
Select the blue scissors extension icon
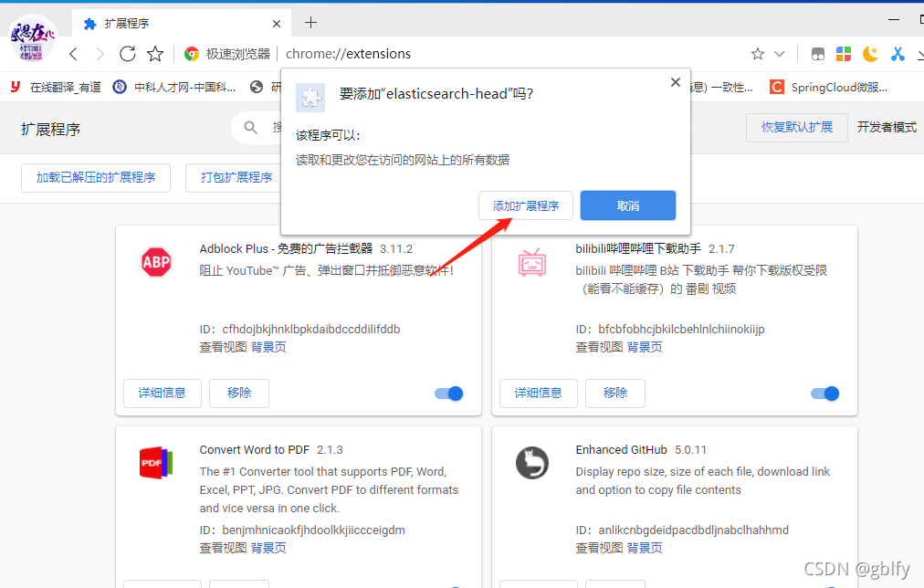pyautogui.click(x=897, y=54)
